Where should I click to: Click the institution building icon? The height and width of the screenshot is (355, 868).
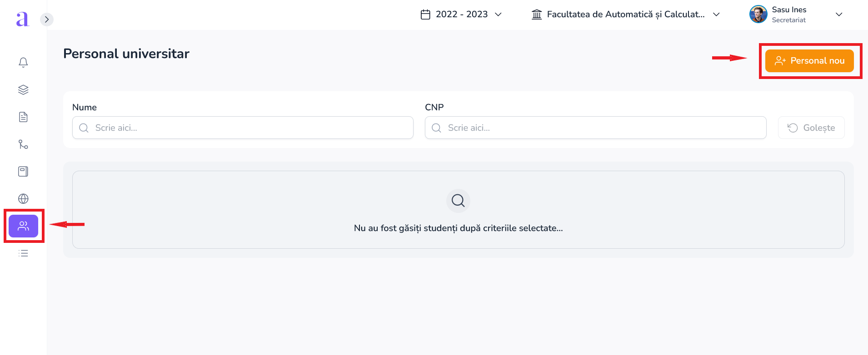pyautogui.click(x=537, y=15)
